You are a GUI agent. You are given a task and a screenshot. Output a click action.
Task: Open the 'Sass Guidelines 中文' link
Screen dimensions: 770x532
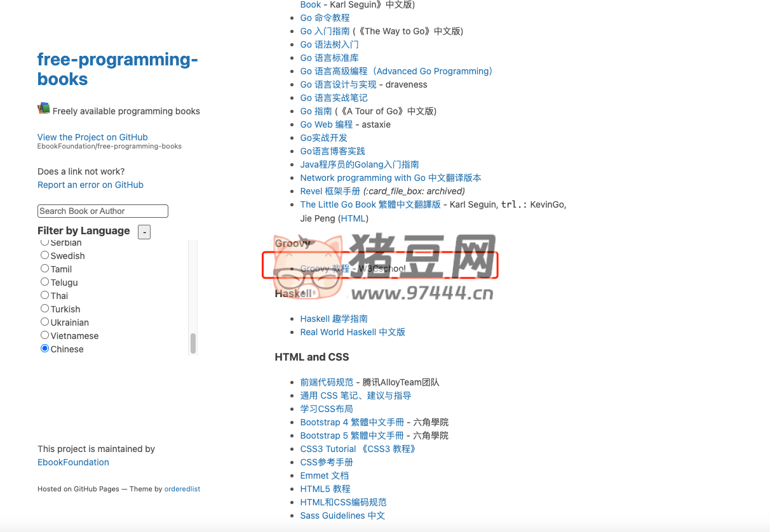pyautogui.click(x=342, y=515)
